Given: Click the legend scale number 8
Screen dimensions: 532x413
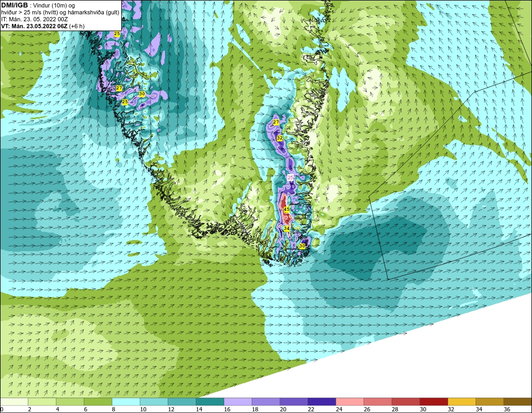Looking at the screenshot, I should pos(114,409).
